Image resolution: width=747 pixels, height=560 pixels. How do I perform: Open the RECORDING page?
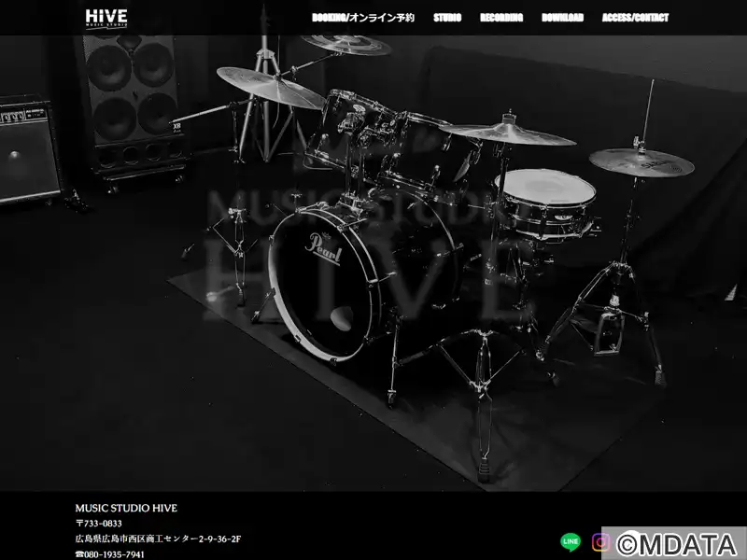coord(501,18)
